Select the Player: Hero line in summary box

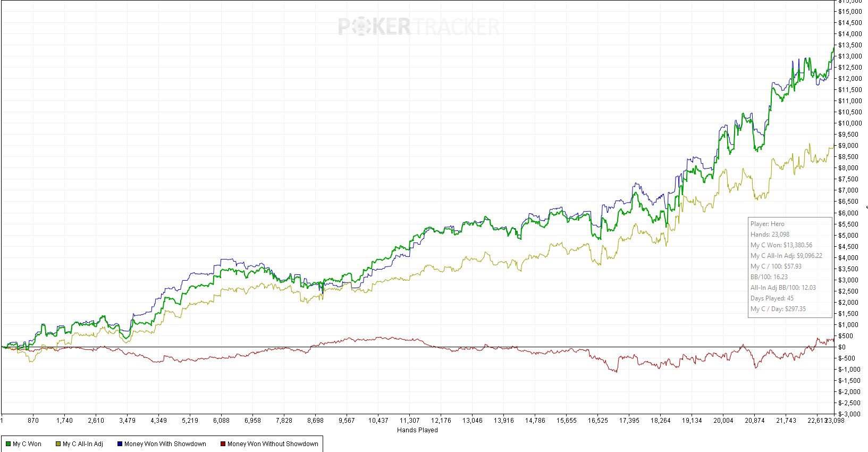(x=767, y=224)
